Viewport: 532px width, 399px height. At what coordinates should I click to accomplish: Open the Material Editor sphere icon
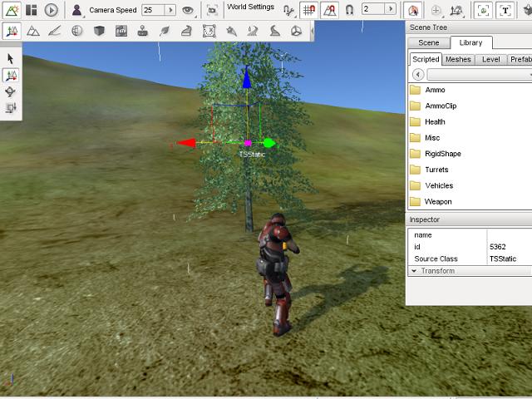(76, 32)
